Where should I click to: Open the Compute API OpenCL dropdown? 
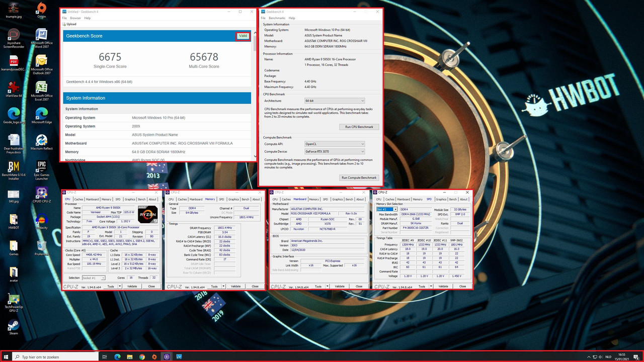pos(334,144)
